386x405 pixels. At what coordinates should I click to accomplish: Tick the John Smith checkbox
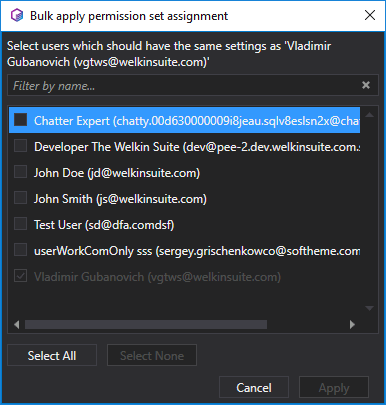tap(20, 198)
